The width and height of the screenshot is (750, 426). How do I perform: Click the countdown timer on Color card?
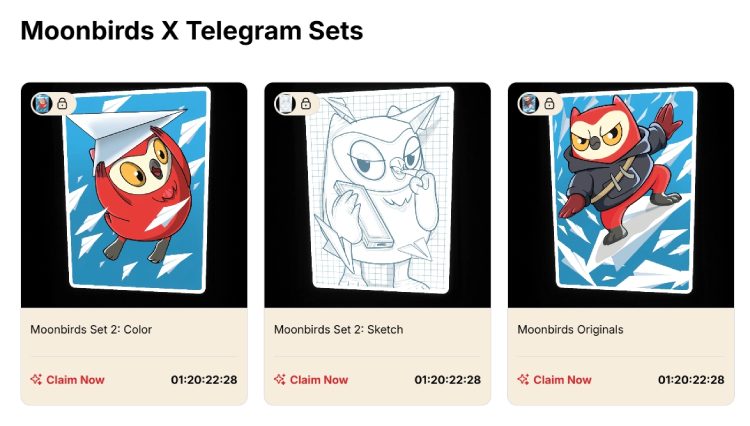coord(204,380)
